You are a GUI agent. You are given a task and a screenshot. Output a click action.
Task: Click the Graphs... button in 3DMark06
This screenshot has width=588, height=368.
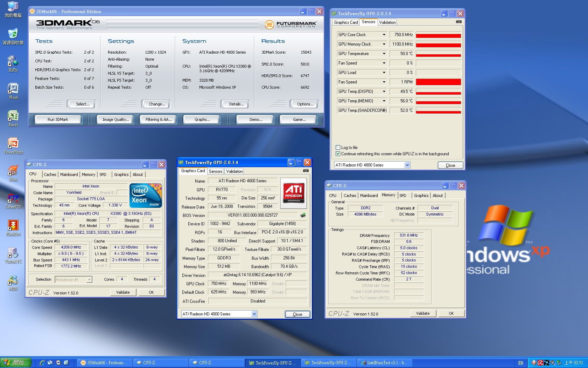click(x=202, y=120)
